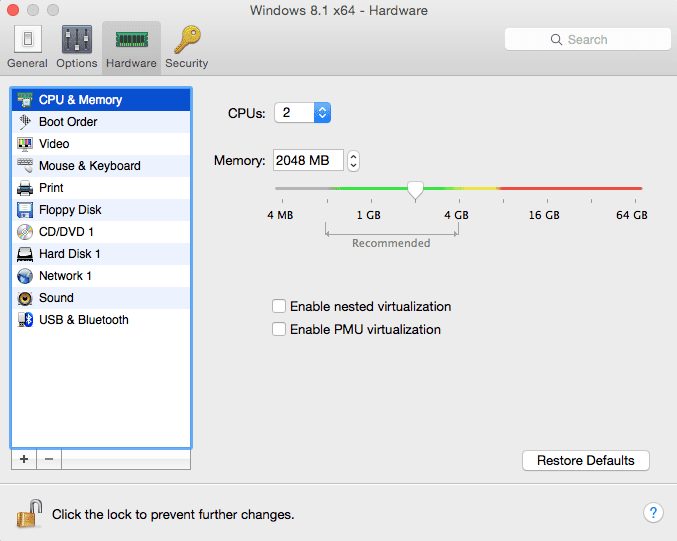Open the General settings pane icon
This screenshot has width=677, height=541.
[x=28, y=39]
